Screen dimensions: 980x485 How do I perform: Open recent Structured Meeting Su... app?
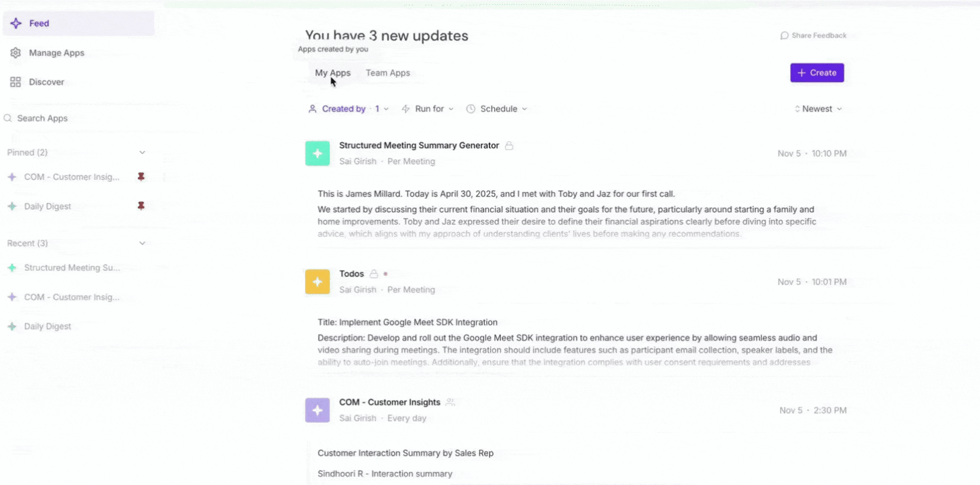pyautogui.click(x=72, y=268)
